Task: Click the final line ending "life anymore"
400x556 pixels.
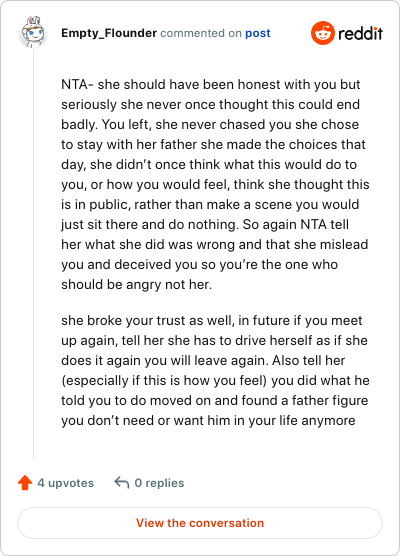Action: tap(208, 420)
